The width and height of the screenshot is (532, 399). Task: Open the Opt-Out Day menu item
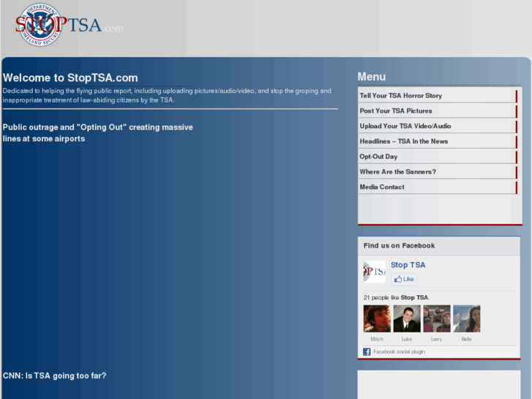click(438, 157)
